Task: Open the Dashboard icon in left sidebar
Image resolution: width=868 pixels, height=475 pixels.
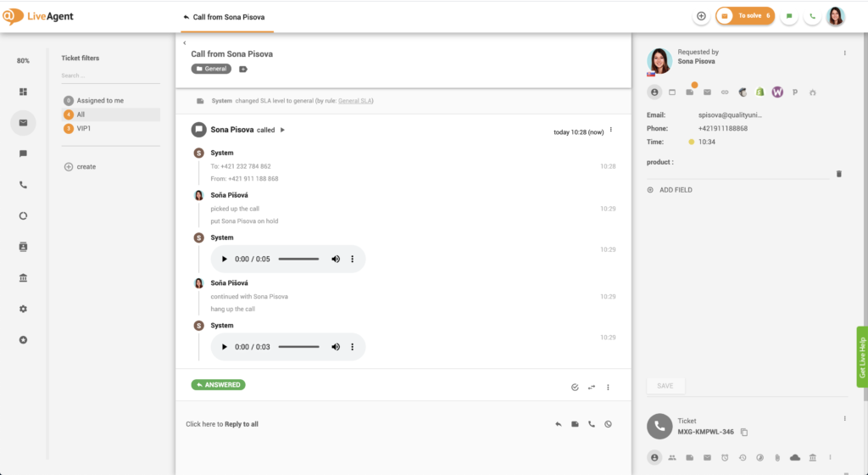Action: [x=23, y=92]
